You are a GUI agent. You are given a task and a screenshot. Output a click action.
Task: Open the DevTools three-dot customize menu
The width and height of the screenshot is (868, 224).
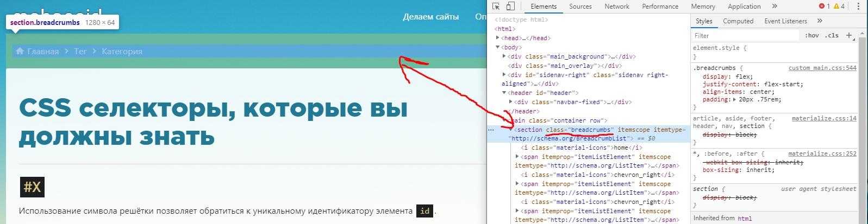pyautogui.click(x=858, y=7)
